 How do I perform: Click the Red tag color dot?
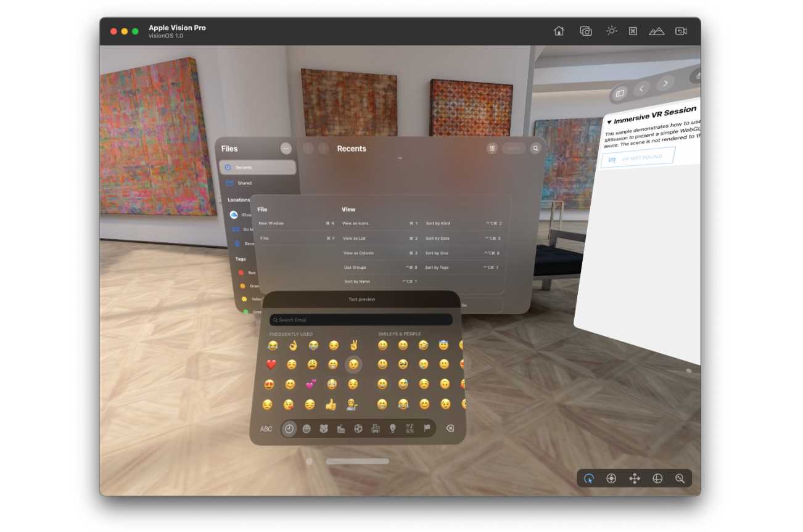[x=241, y=272]
